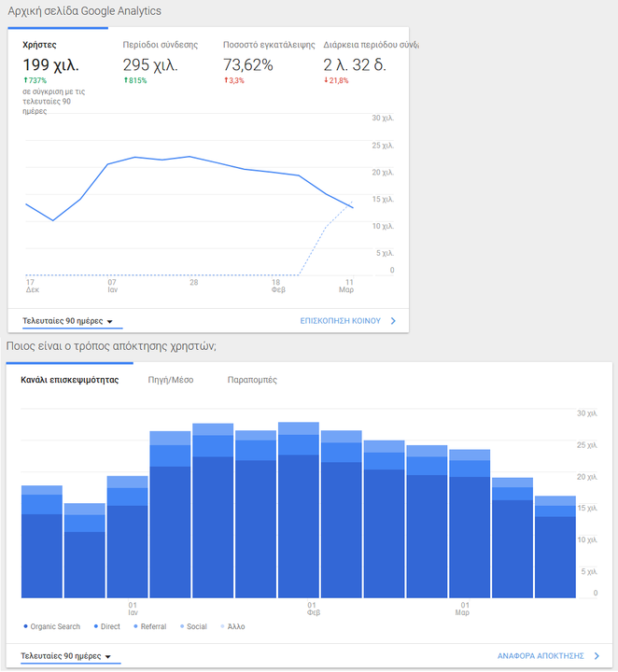Click the chevron arrow next to ΑΝΑΦΟΡΑ ΑΠΟΚΤΗΣΗΣ
618x672 pixels.
tap(597, 656)
